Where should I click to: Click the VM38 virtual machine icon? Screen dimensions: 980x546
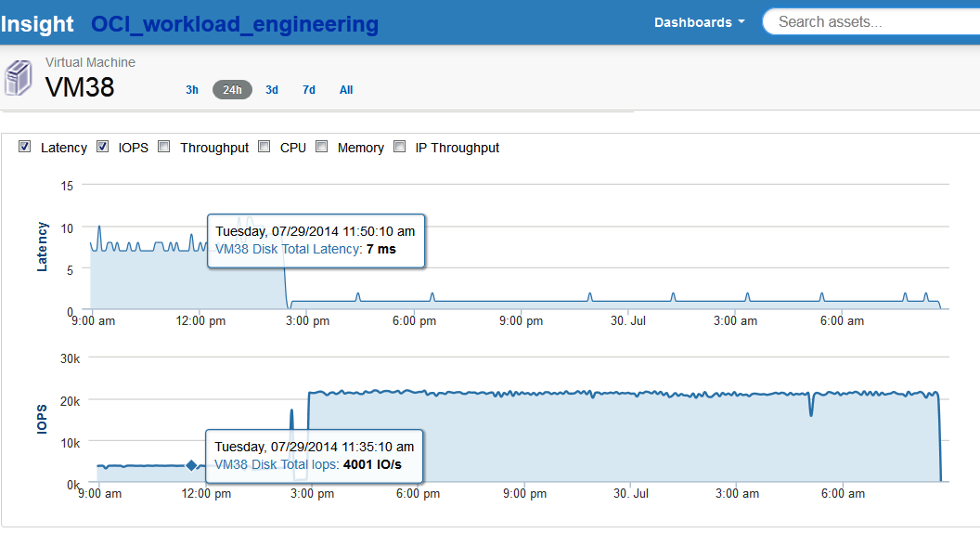tap(18, 78)
